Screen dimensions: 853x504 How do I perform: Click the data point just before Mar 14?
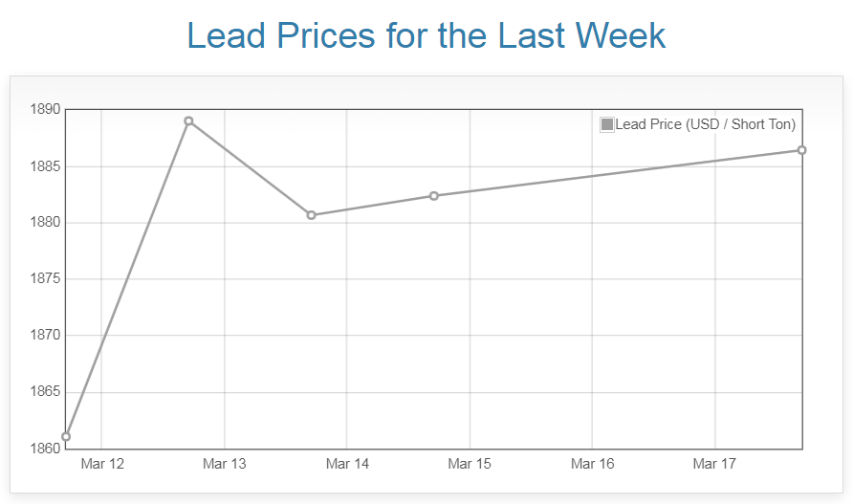(x=311, y=215)
